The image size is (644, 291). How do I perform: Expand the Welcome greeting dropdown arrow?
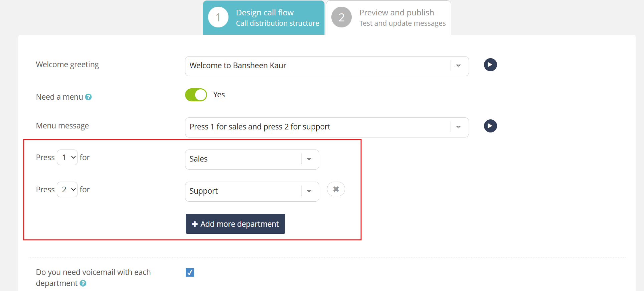[x=459, y=66]
